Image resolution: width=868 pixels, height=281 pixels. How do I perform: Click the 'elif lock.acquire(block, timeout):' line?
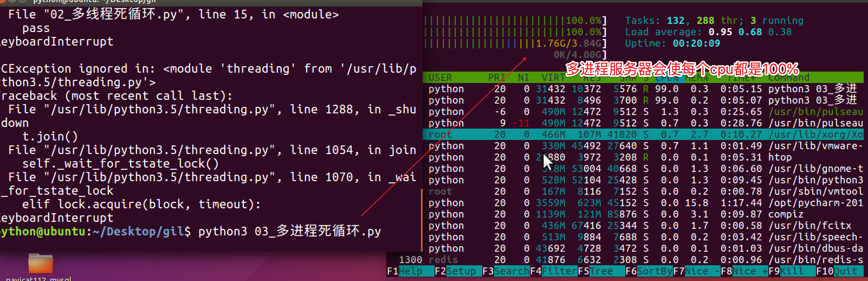(141, 205)
